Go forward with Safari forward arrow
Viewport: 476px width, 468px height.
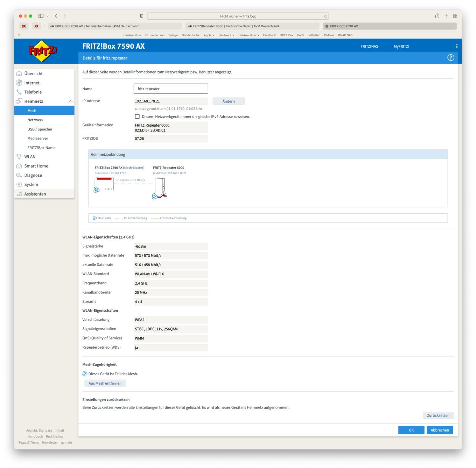pyautogui.click(x=65, y=16)
